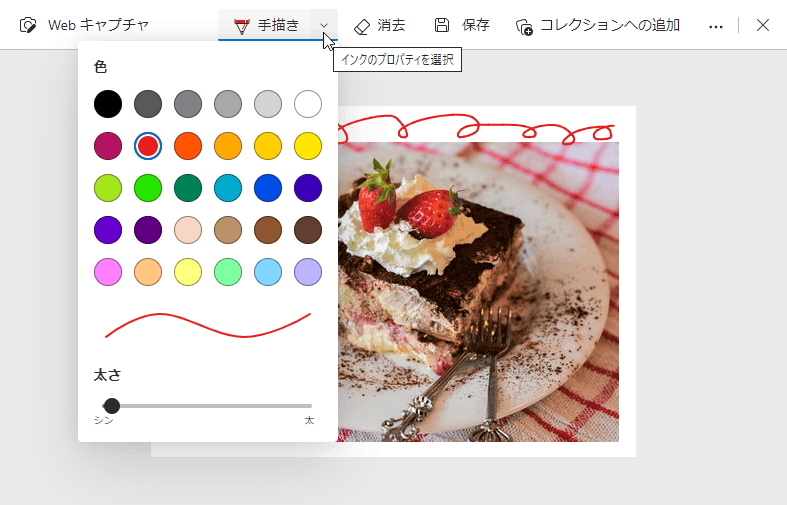Choose the lime yellow-green swatch
The image size is (787, 505).
108,188
